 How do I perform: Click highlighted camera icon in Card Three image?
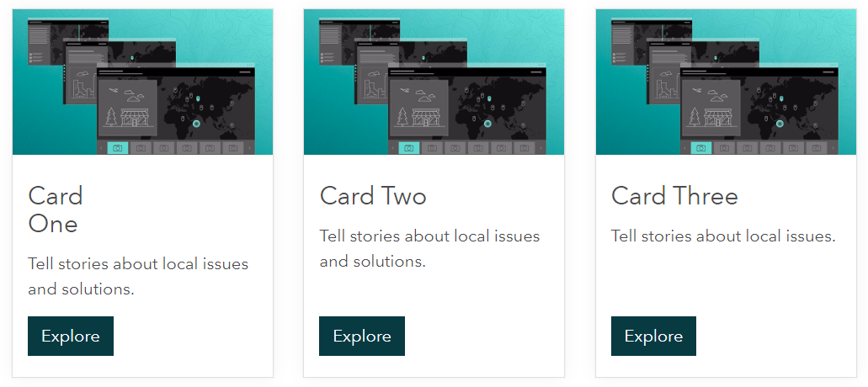pos(700,148)
